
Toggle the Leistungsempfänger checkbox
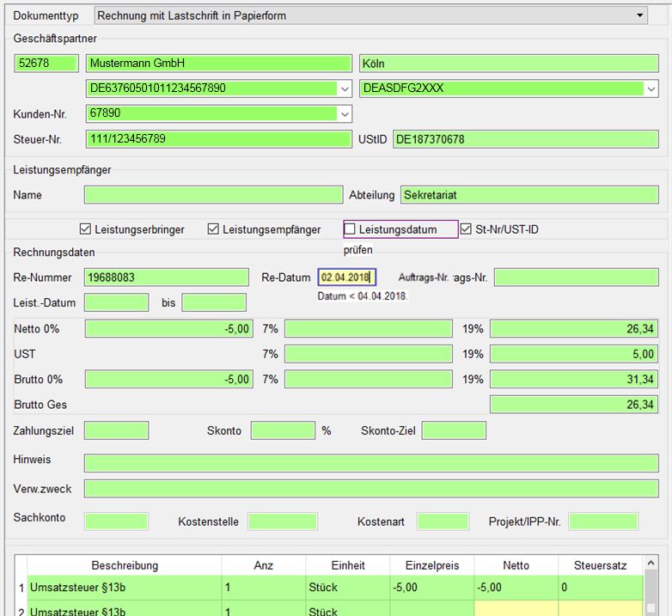pos(213,229)
